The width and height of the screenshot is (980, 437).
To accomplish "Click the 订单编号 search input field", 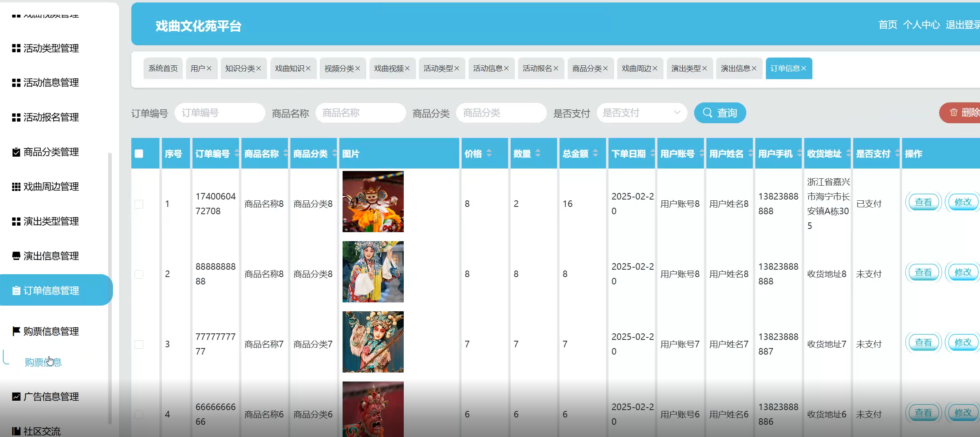I will click(x=220, y=113).
